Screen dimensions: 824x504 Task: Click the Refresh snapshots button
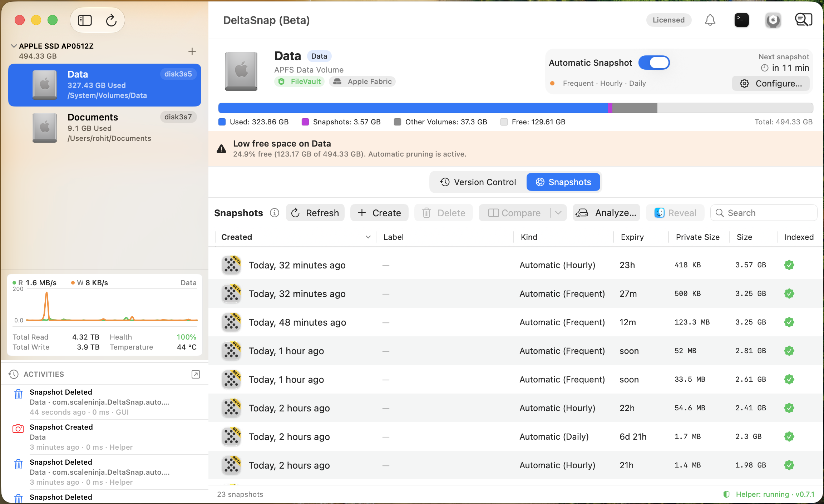(x=315, y=213)
